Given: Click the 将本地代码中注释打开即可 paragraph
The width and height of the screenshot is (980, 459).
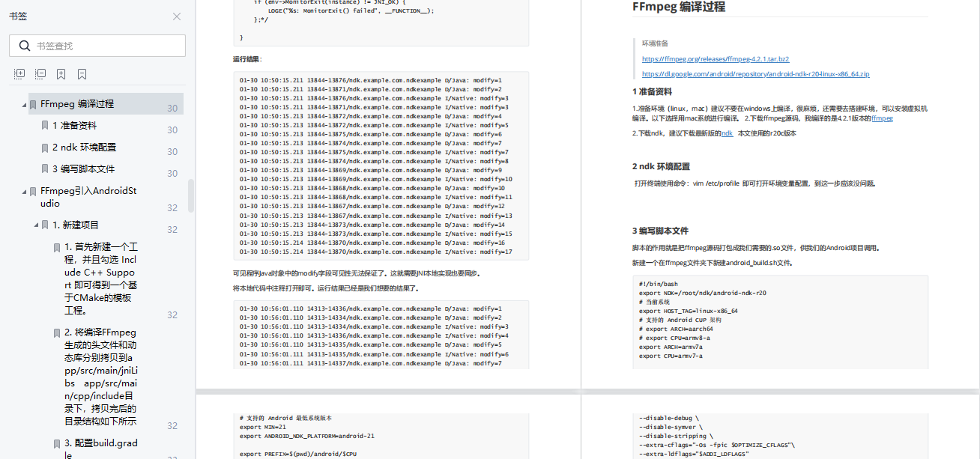Looking at the screenshot, I should click(326, 288).
